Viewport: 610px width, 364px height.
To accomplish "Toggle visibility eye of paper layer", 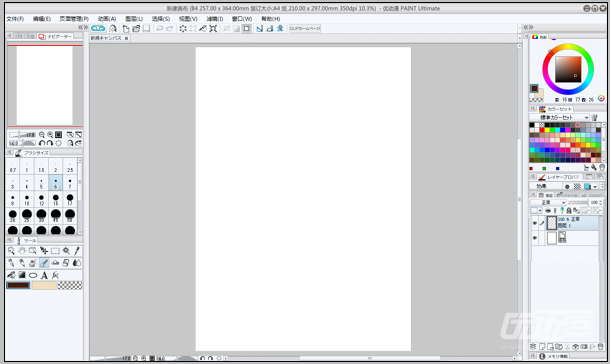I will 535,238.
